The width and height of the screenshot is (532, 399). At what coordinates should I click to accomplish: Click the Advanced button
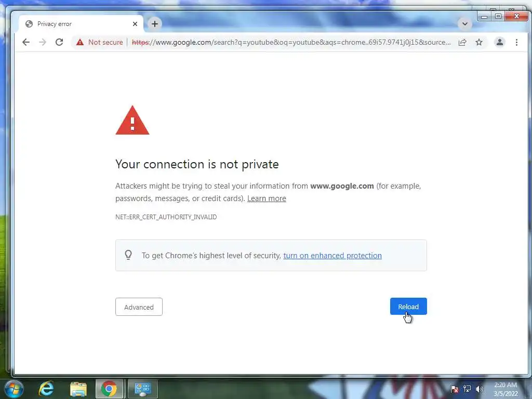[x=139, y=307]
